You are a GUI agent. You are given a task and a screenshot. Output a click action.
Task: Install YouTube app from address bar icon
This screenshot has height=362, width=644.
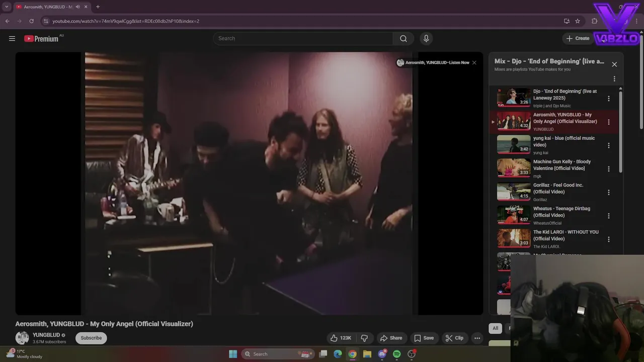coord(567,21)
